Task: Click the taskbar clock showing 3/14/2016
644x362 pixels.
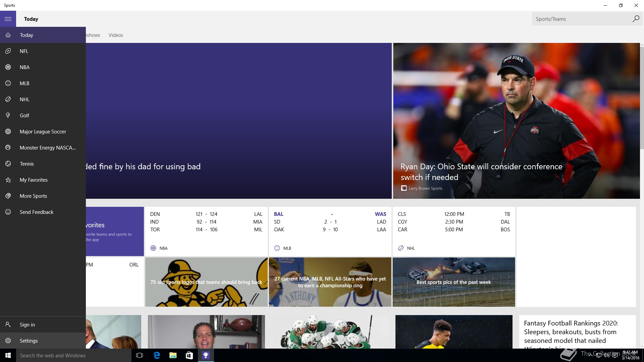Action: [x=630, y=355]
